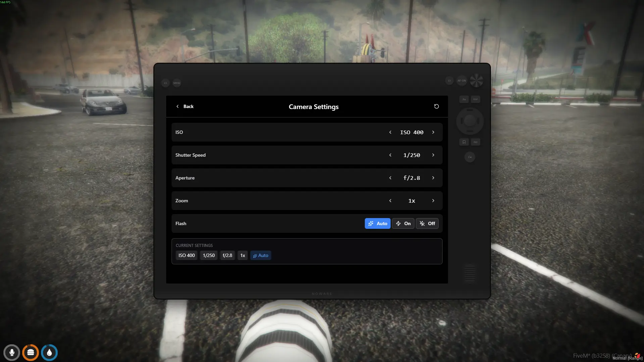Click right arrow next to f/2.8 aperture
This screenshot has height=362, width=644.
[433, 178]
